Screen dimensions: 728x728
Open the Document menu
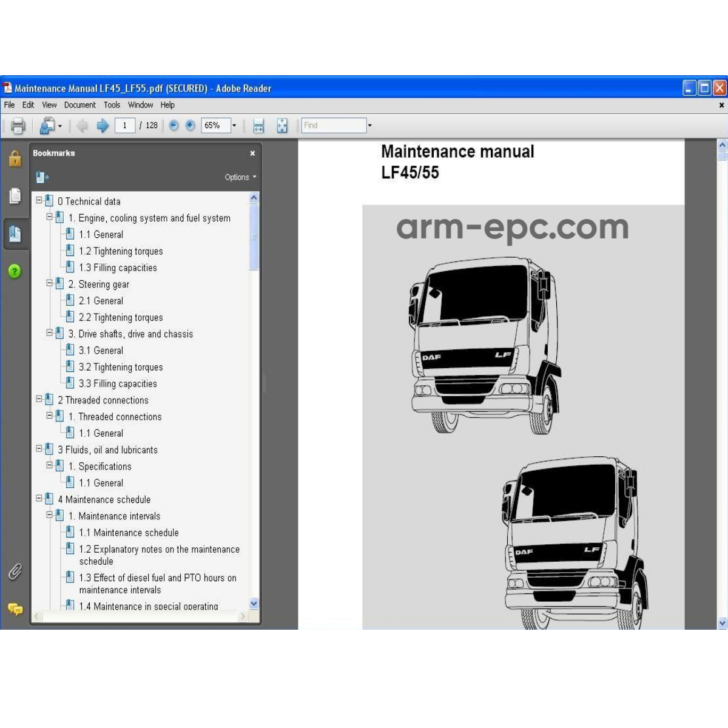tap(80, 105)
